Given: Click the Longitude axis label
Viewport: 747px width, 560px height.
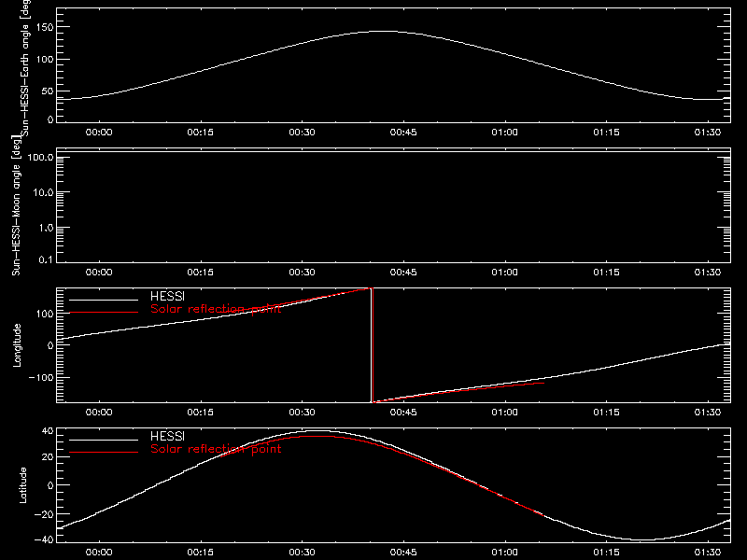Looking at the screenshot, I should pyautogui.click(x=17, y=345).
